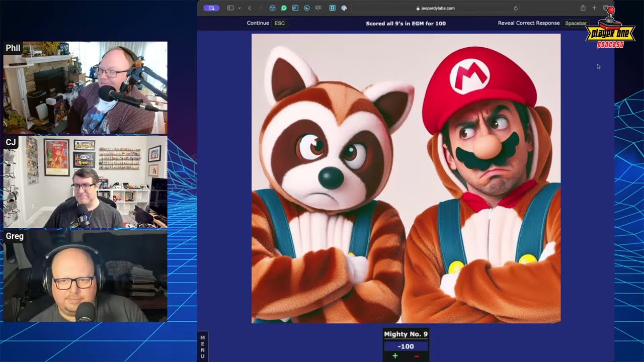Image resolution: width=644 pixels, height=362 pixels.
Task: Open a new tab with the plus icon
Action: point(594,8)
